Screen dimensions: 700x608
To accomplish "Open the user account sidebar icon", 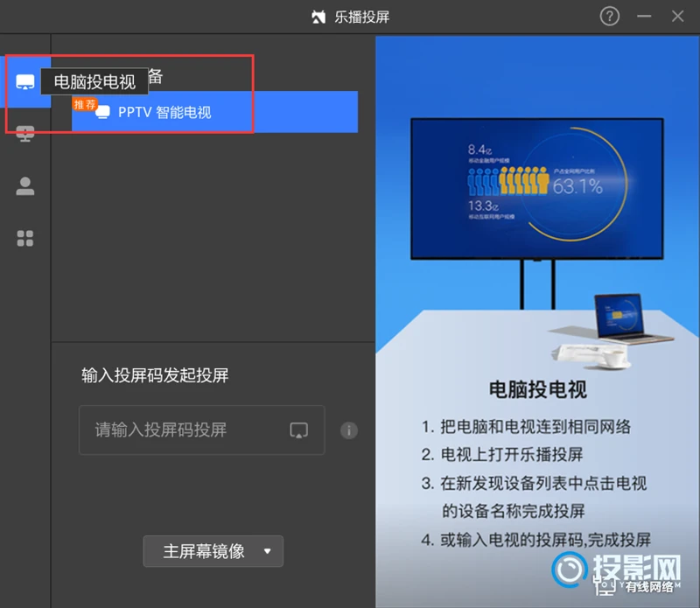I will point(24,185).
